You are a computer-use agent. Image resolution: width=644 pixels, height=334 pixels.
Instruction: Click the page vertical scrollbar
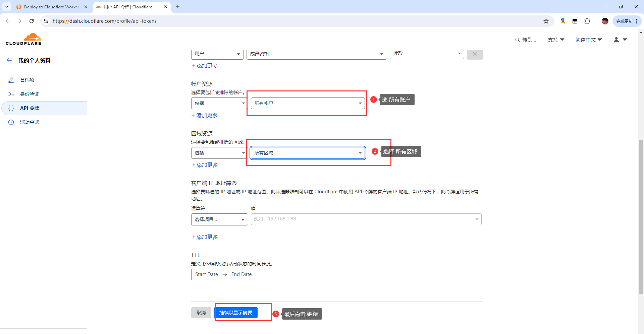pyautogui.click(x=641, y=217)
